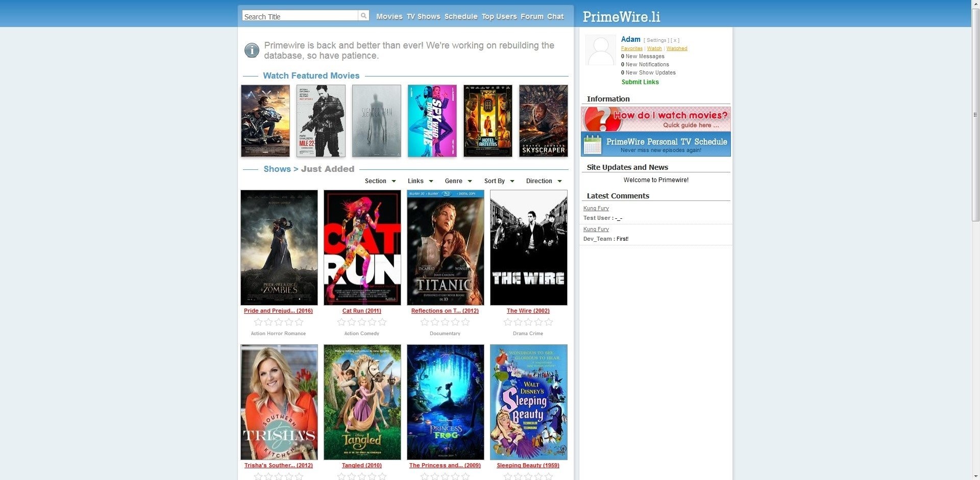980x480 pixels.
Task: Open the Sleeping Beauty poster
Action: [529, 402]
